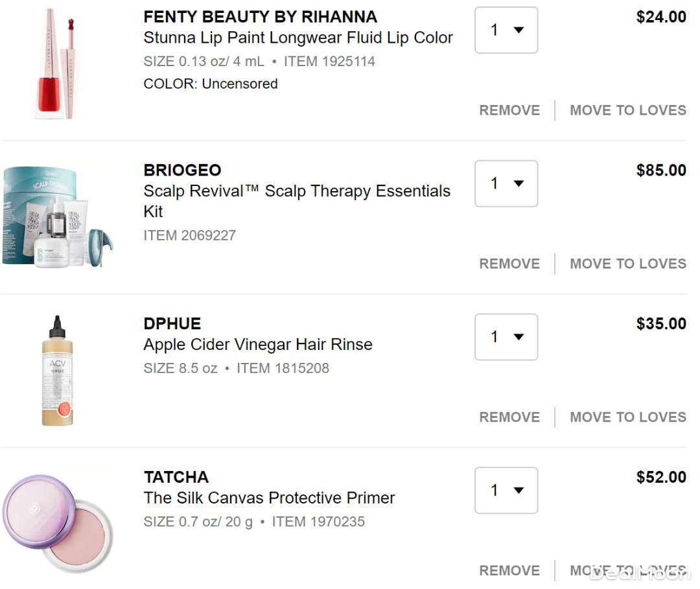Screen dimensions: 700x589
Task: Open Stunna Lip Paint Longwear product title
Action: coord(298,38)
